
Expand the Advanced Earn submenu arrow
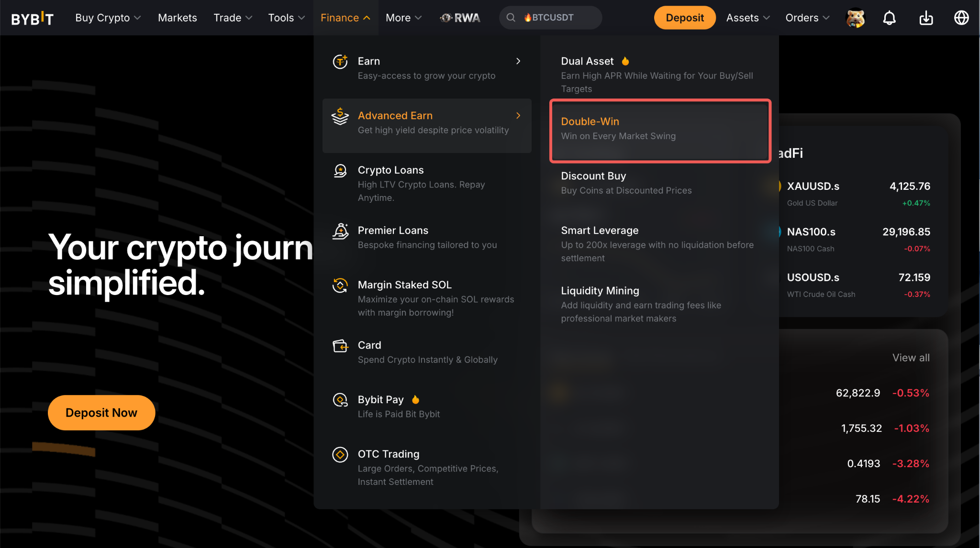coord(518,116)
